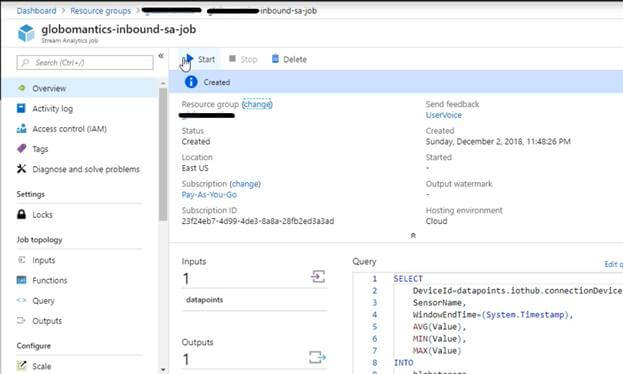Click the Created date value text
The height and width of the screenshot is (374, 623).
point(498,141)
